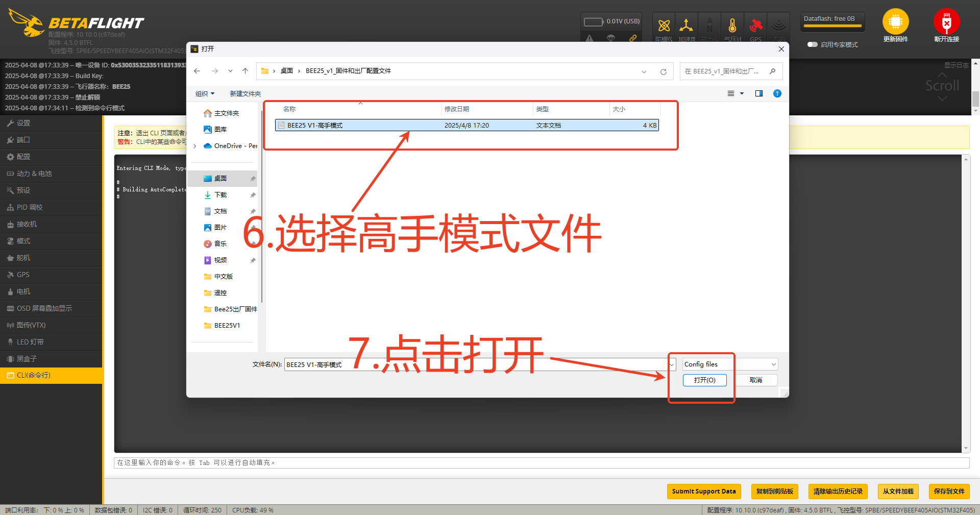
Task: Go back in the Open dialog
Action: (x=197, y=71)
